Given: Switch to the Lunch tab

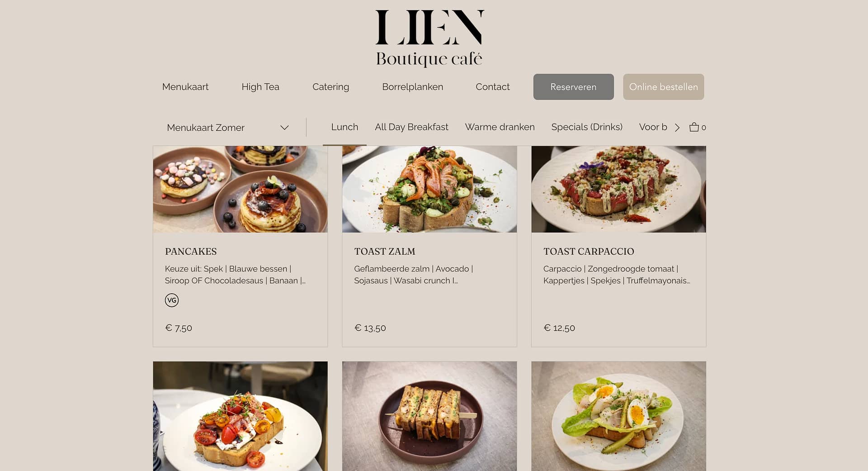Looking at the screenshot, I should point(344,127).
